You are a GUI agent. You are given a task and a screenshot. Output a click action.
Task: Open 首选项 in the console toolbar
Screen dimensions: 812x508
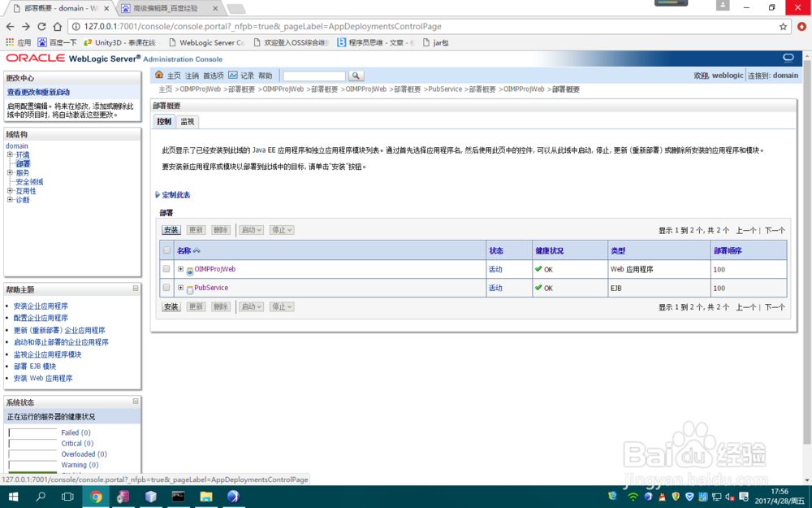[214, 76]
